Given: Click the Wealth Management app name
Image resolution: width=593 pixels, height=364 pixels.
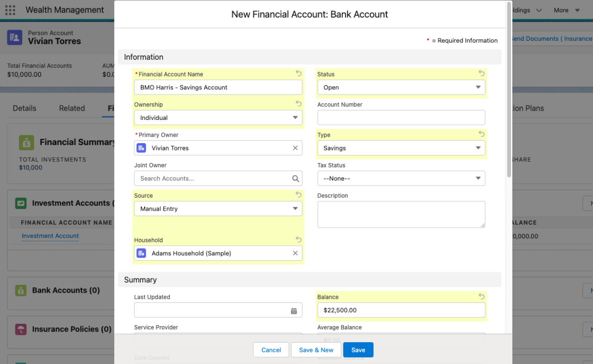Looking at the screenshot, I should 65,10.
